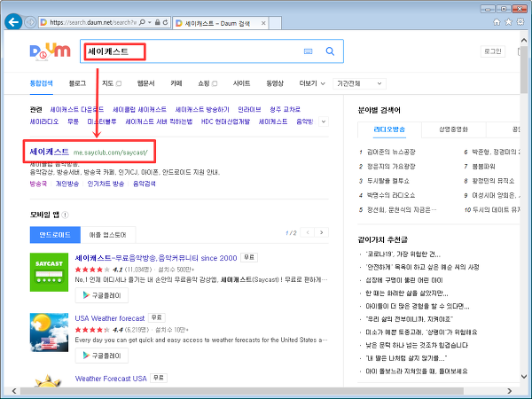Open the Saycast app thumbnail
This screenshot has height=399, width=532.
[49, 272]
